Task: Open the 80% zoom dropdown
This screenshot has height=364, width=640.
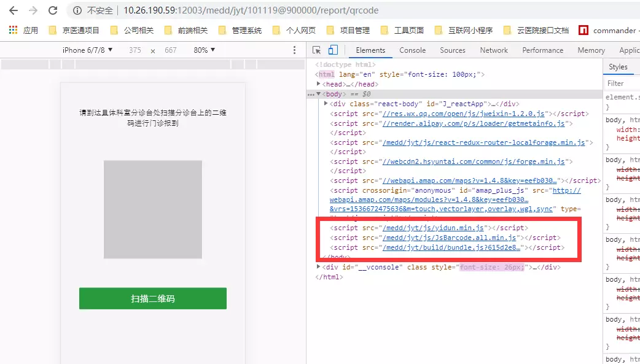Action: 205,50
